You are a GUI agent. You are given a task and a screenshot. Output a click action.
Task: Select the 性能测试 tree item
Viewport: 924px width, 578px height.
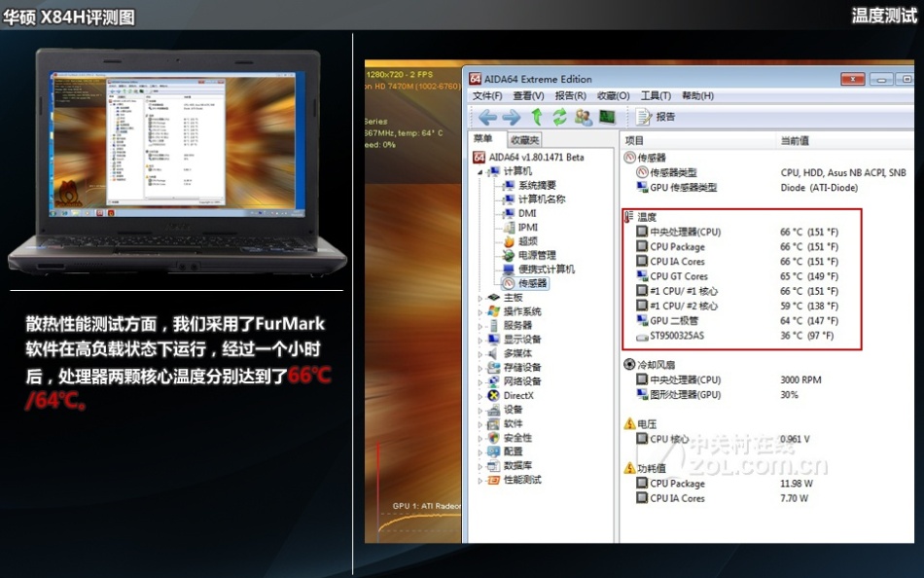coord(515,480)
